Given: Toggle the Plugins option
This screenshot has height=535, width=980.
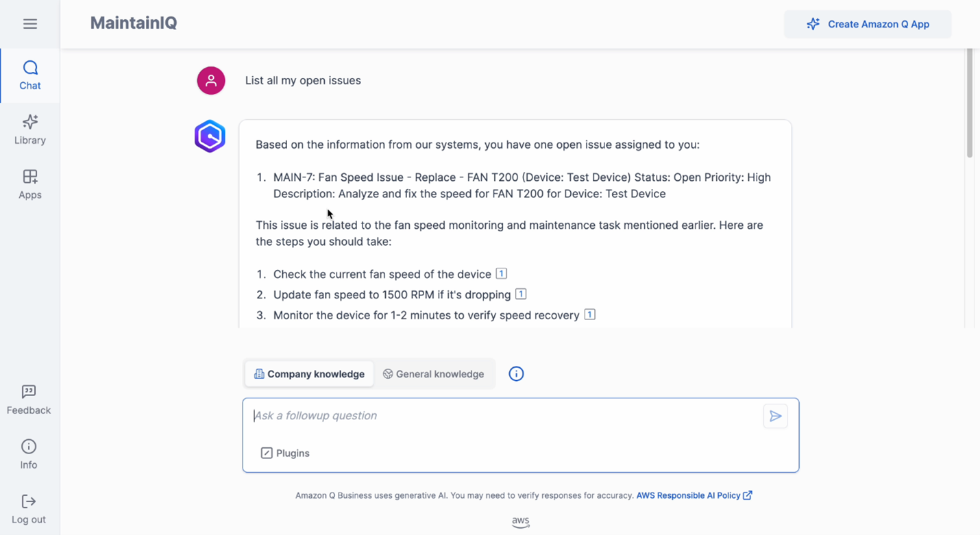Looking at the screenshot, I should coord(285,453).
